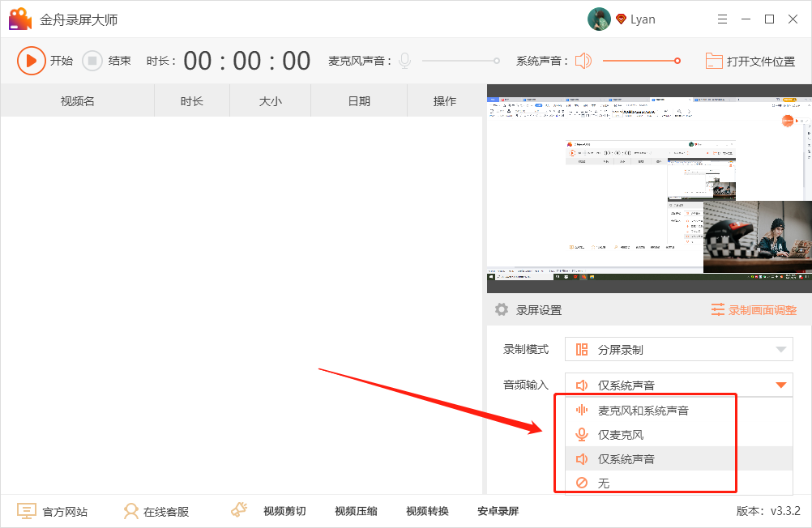Open the 分屏录制 mode combo box
This screenshot has height=528, width=812.
pyautogui.click(x=679, y=349)
